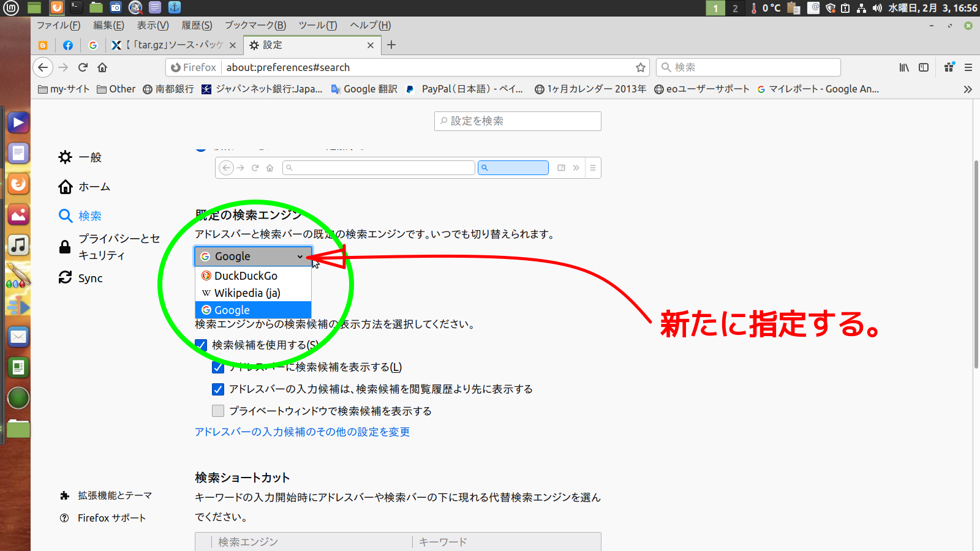
Task: Open the browser home page icon in toolbar
Action: point(102,67)
